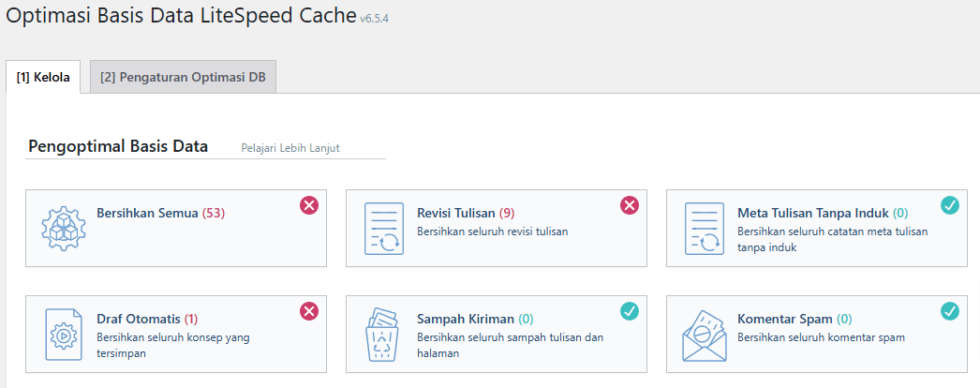This screenshot has height=388, width=980.
Task: Click text 'Bersihkan seluruh sampah tulisan dan halaman'
Action: coord(510,346)
